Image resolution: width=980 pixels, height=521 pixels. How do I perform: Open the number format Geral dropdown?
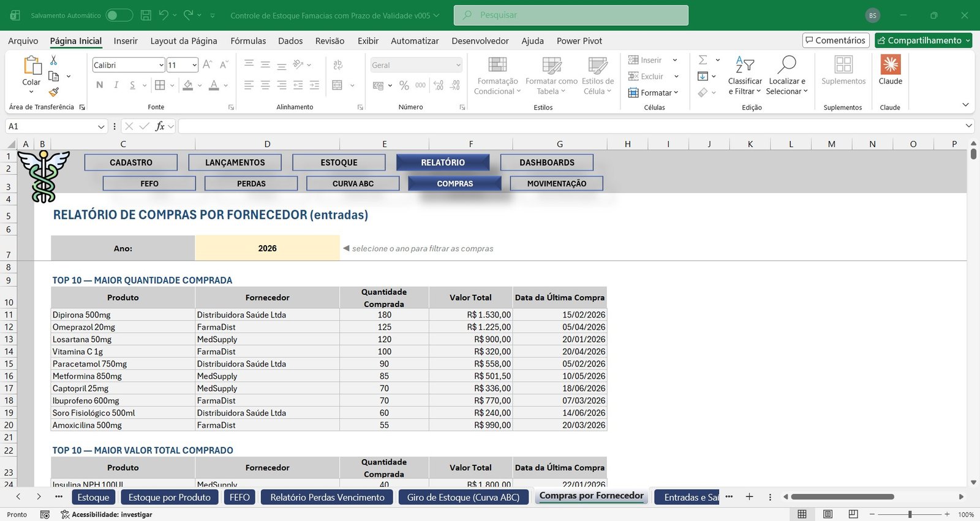tap(458, 65)
